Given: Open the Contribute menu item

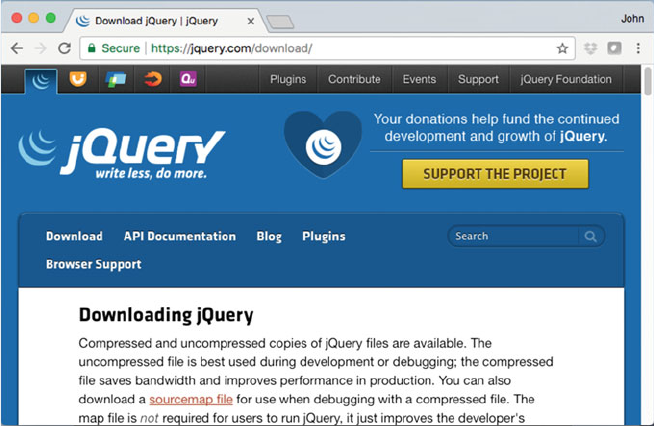Looking at the screenshot, I should 354,79.
